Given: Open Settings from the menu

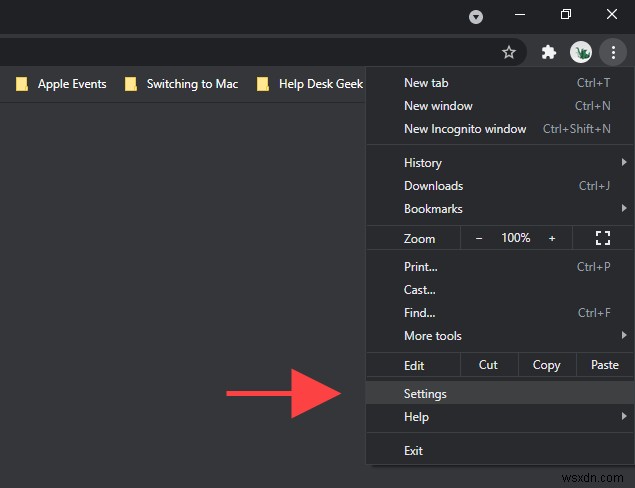Looking at the screenshot, I should coord(426,394).
